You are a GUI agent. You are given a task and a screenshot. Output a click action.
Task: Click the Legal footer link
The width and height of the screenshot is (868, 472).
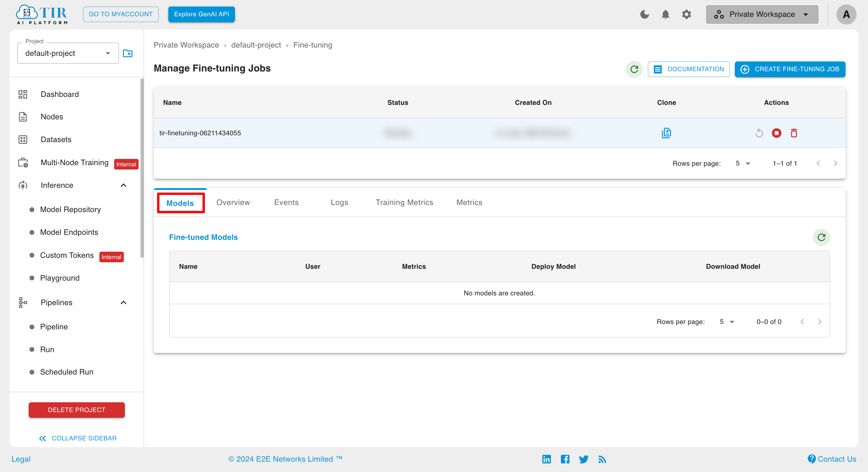point(21,459)
